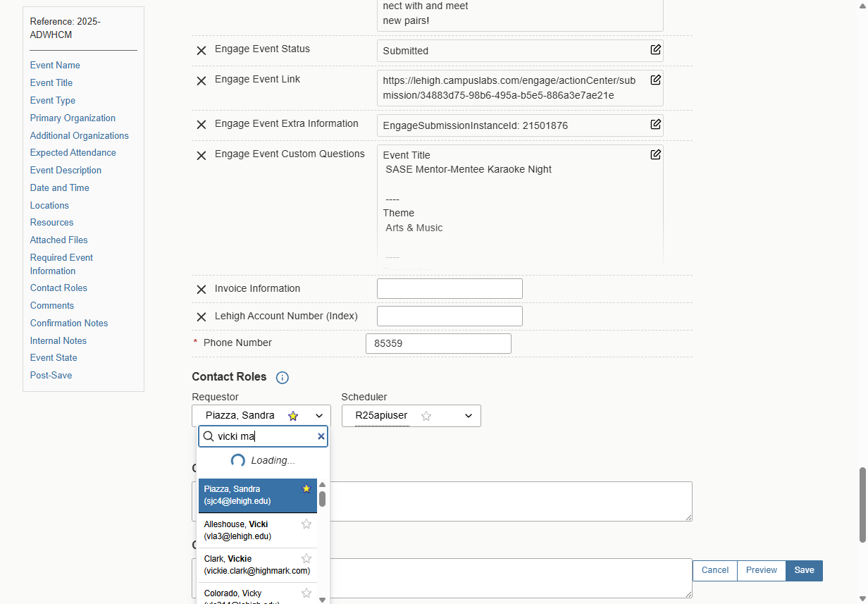Image resolution: width=868 pixels, height=604 pixels.
Task: Star Clark, Vickie as favorite
Action: tap(306, 558)
